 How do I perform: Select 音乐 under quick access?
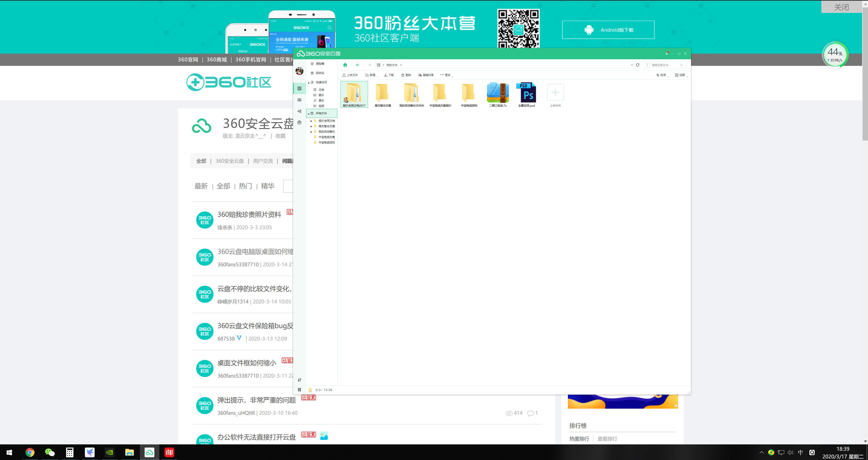(x=319, y=101)
